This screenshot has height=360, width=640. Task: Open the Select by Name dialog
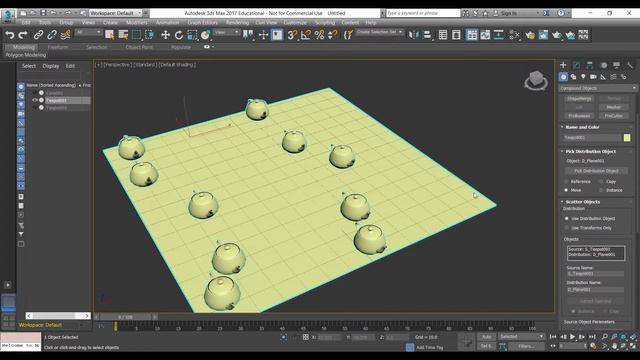pos(123,35)
